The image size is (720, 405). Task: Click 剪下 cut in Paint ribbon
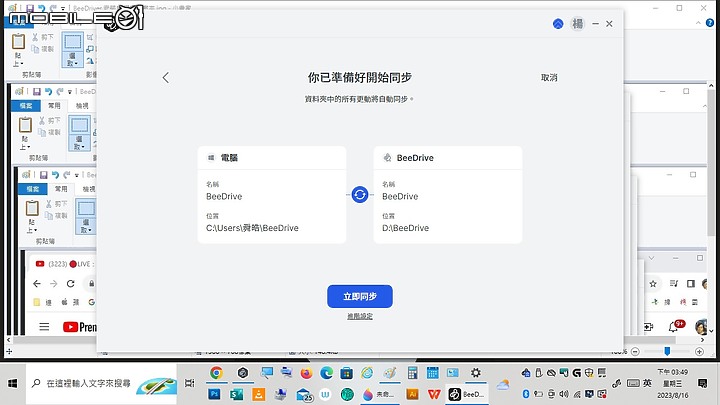tap(43, 37)
